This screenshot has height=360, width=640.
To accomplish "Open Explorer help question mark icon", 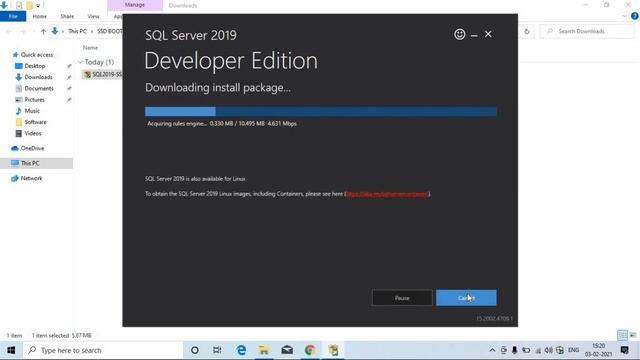I will (x=634, y=16).
